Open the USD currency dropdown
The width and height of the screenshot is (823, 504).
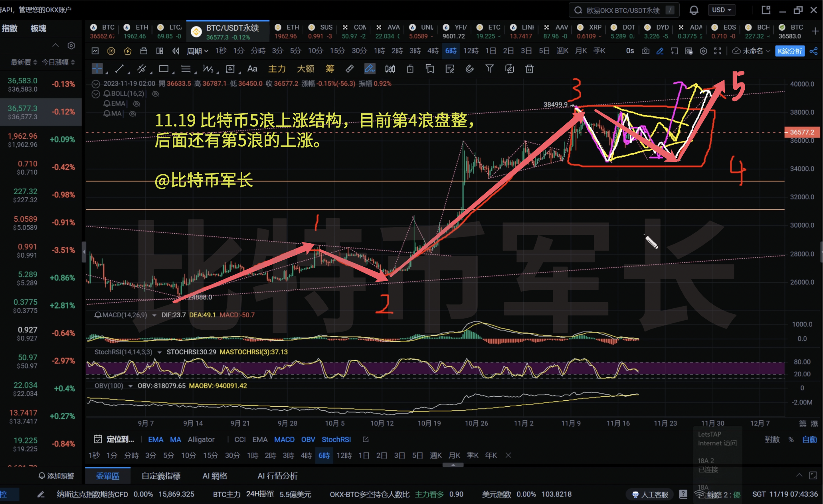tap(722, 10)
